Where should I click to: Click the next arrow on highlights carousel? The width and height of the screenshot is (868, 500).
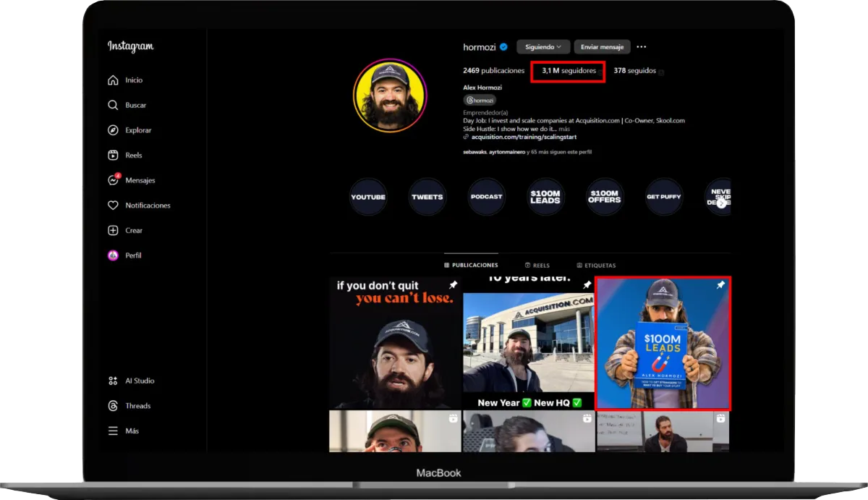[x=721, y=203]
